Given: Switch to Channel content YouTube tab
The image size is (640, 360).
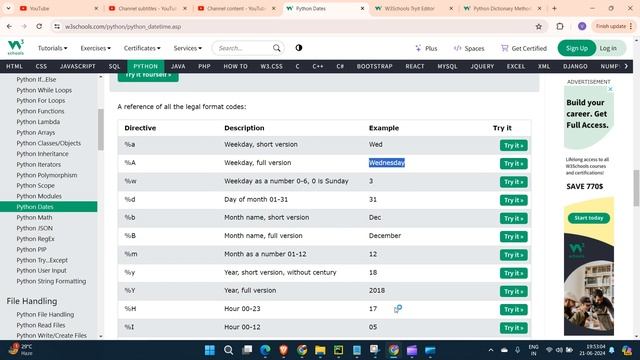Looking at the screenshot, I should [x=236, y=8].
